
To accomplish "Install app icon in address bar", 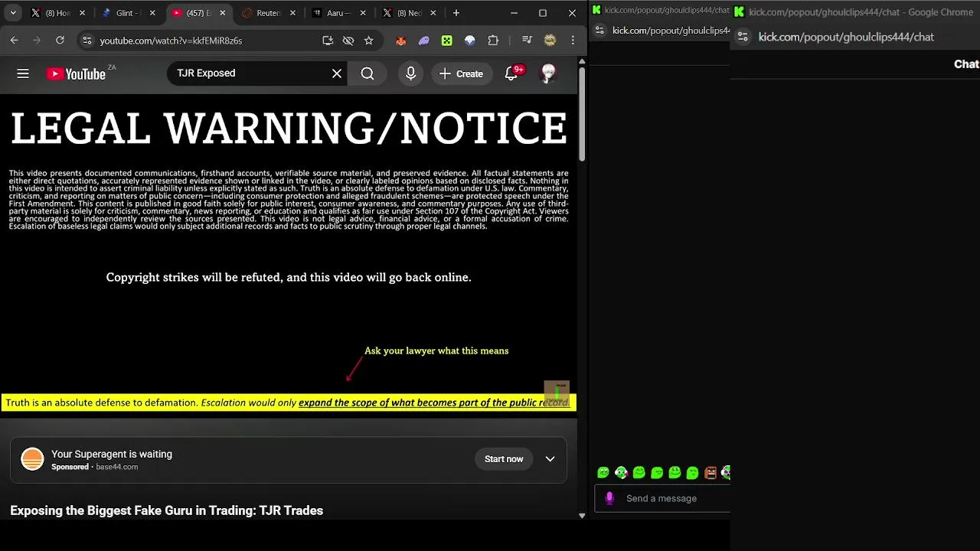I will pyautogui.click(x=328, y=41).
